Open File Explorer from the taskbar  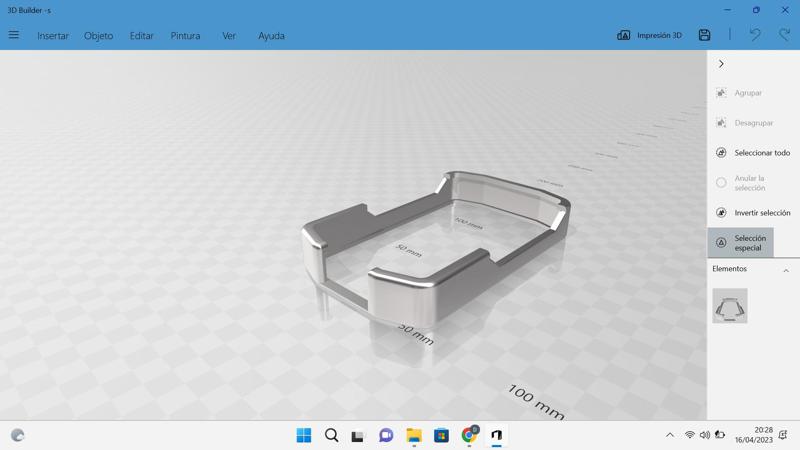point(414,435)
